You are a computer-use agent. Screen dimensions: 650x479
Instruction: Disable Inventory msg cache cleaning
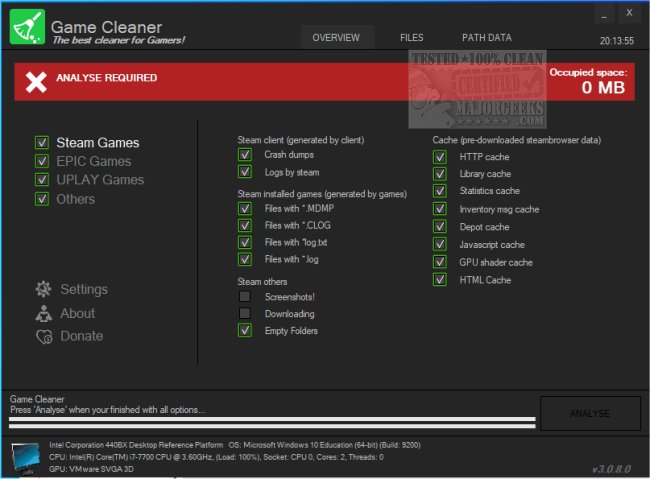coord(440,209)
